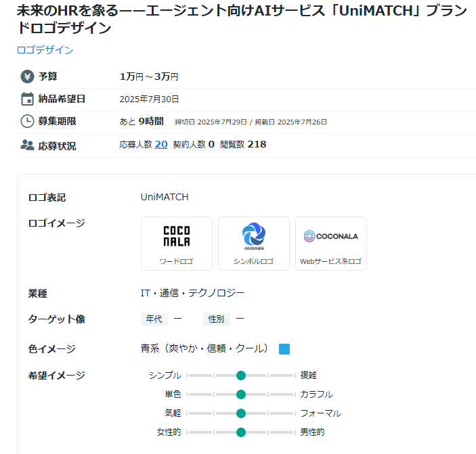Open the applicant count 20 link
Screen dimensions: 476x454
161,144
